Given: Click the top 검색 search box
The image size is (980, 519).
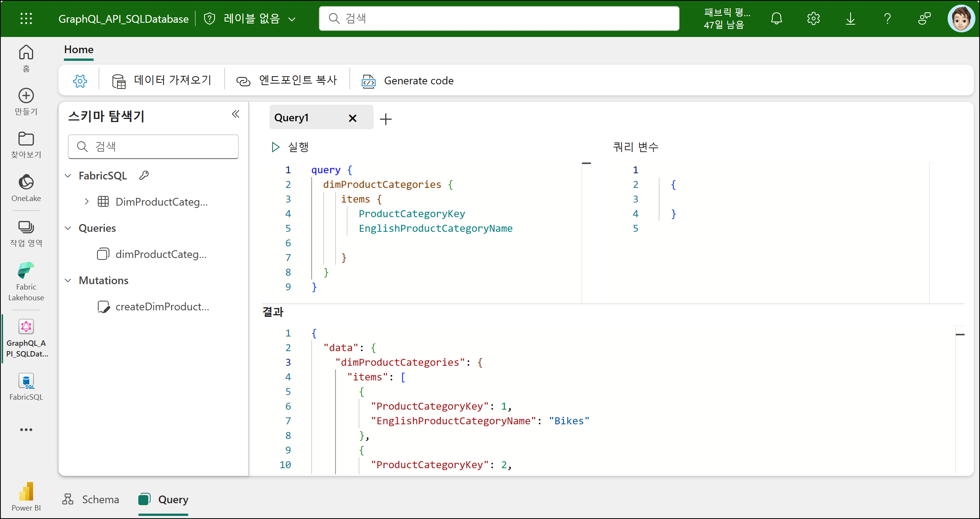Looking at the screenshot, I should click(499, 18).
